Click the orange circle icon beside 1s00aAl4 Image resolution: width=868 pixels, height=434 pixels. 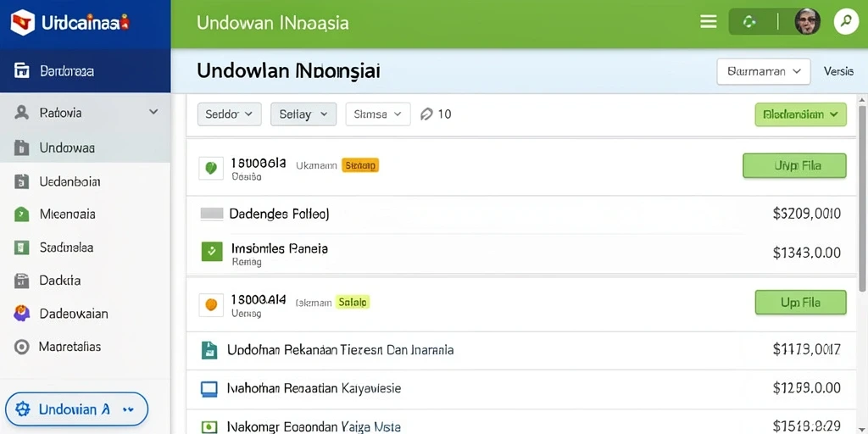tap(211, 305)
